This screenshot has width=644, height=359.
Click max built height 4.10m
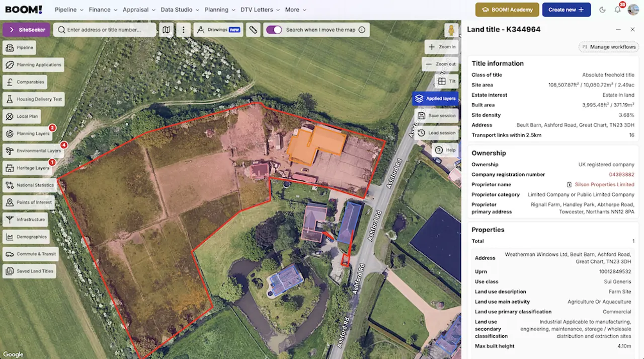624,346
